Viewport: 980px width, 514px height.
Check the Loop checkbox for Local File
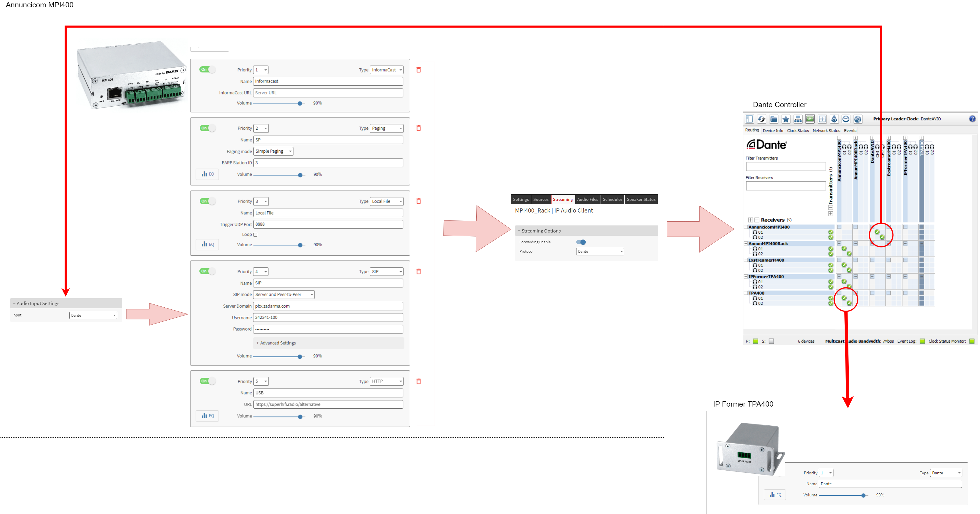click(255, 235)
